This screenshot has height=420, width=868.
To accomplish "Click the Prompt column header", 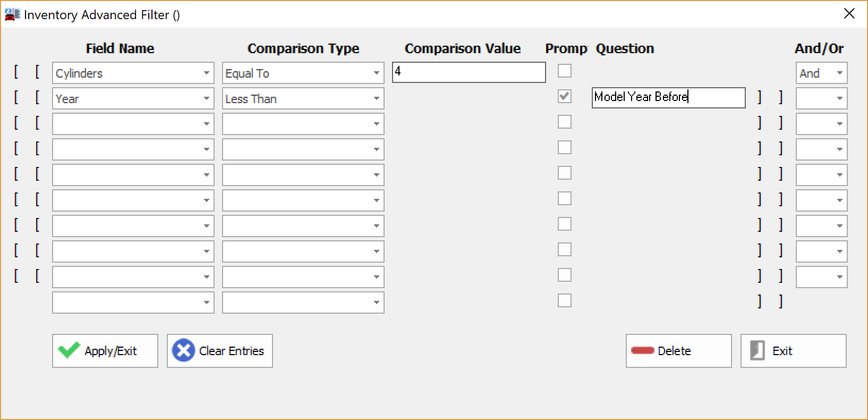I will (x=566, y=48).
